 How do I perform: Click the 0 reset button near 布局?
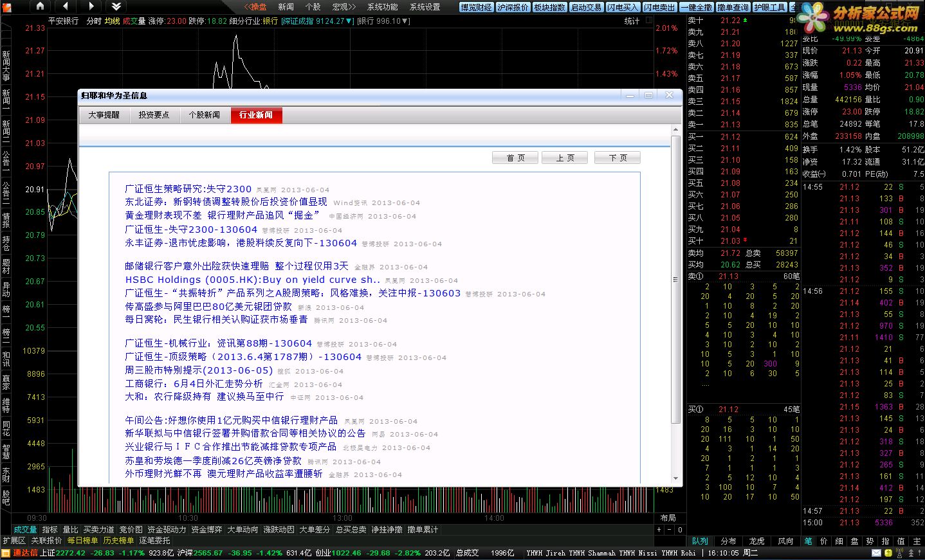coord(680,530)
